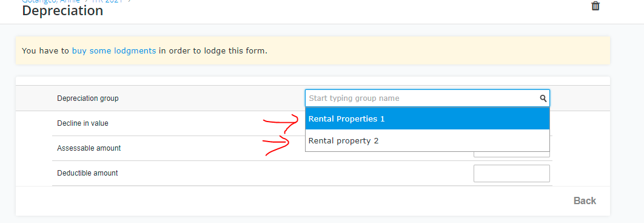Screen dimensions: 644x223
Task: Click the Assessable amount input box
Action: [511, 154]
